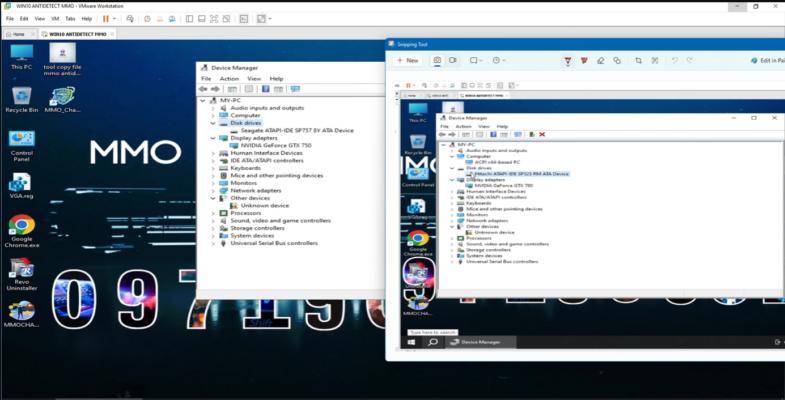Click the crop icon in Snipping Tool
Viewport: 785px width, 400px height.
click(638, 60)
